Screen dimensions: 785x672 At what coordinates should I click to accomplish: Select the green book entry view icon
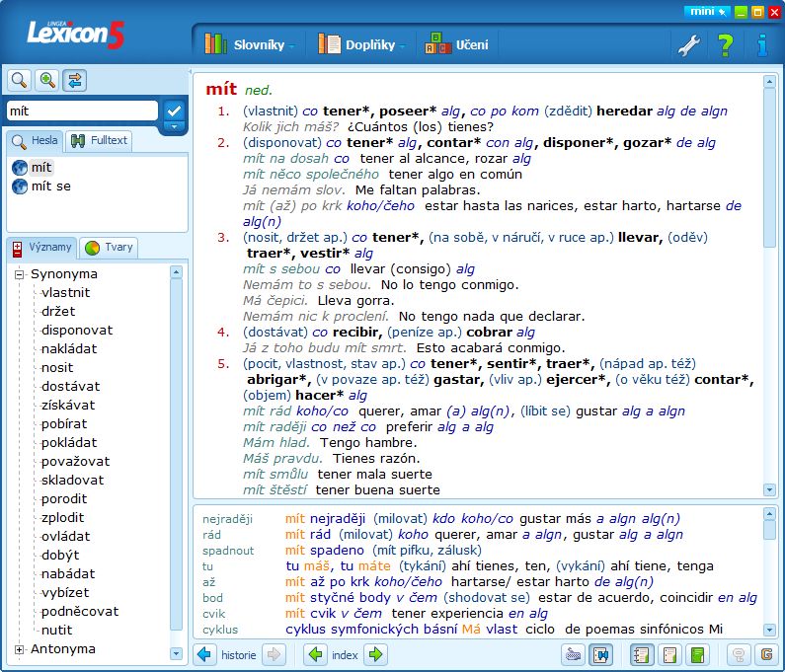pos(697,654)
